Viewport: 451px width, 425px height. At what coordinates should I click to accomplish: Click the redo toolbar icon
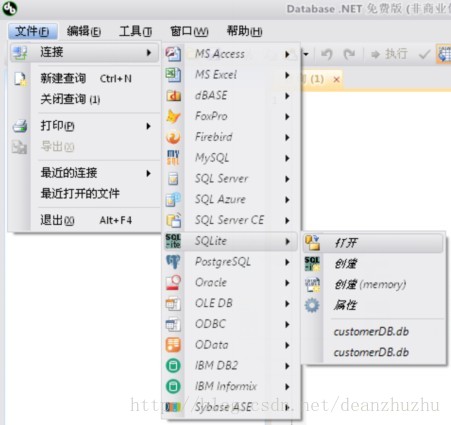click(349, 54)
